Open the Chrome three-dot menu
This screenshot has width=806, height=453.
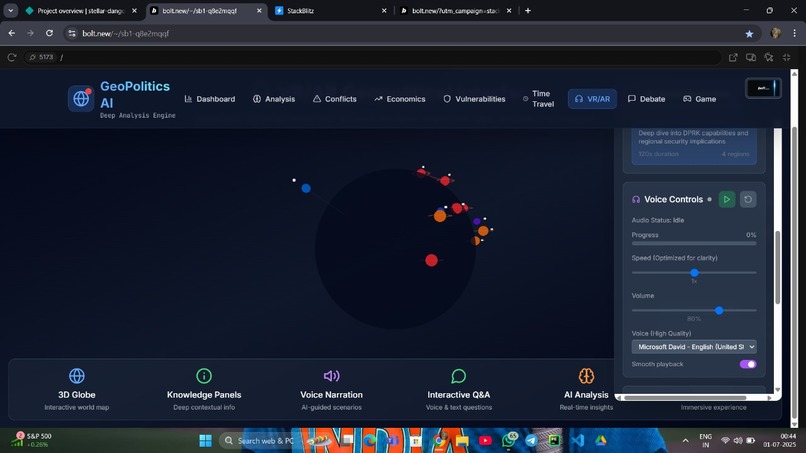pyautogui.click(x=794, y=33)
